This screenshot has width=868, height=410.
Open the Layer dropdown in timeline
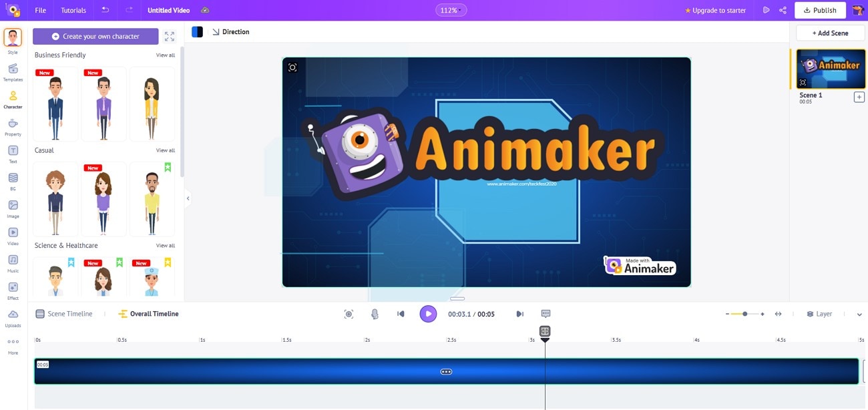point(819,314)
